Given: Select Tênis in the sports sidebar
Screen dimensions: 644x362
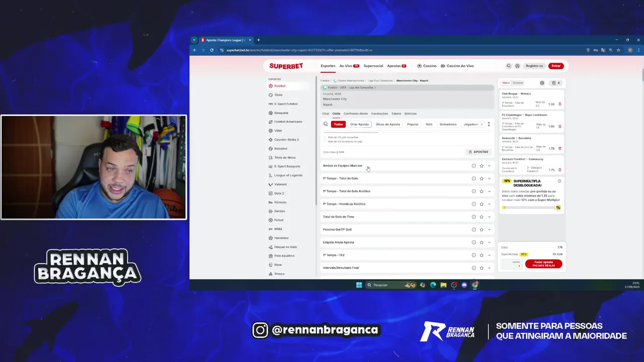Looking at the screenshot, I should click(278, 95).
